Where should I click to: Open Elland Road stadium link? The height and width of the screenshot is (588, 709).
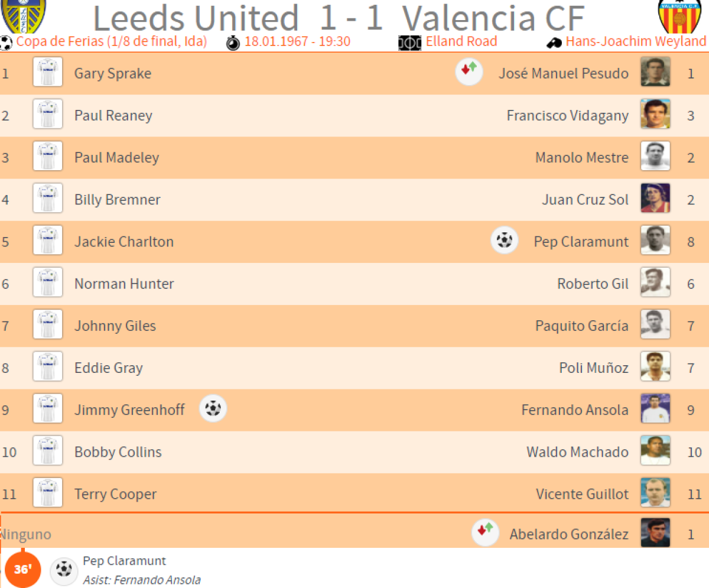click(x=461, y=42)
